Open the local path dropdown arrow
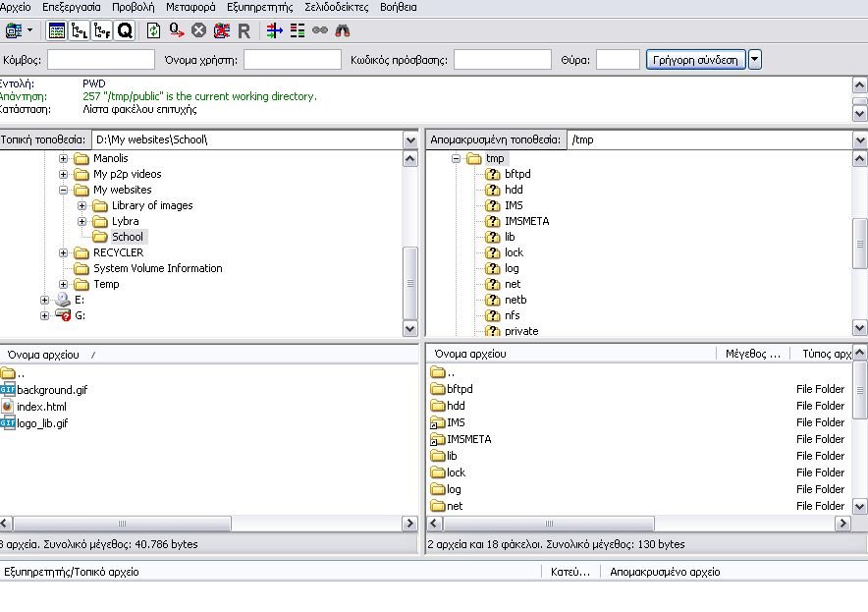Screen dimensions: 868x612 click(x=410, y=140)
